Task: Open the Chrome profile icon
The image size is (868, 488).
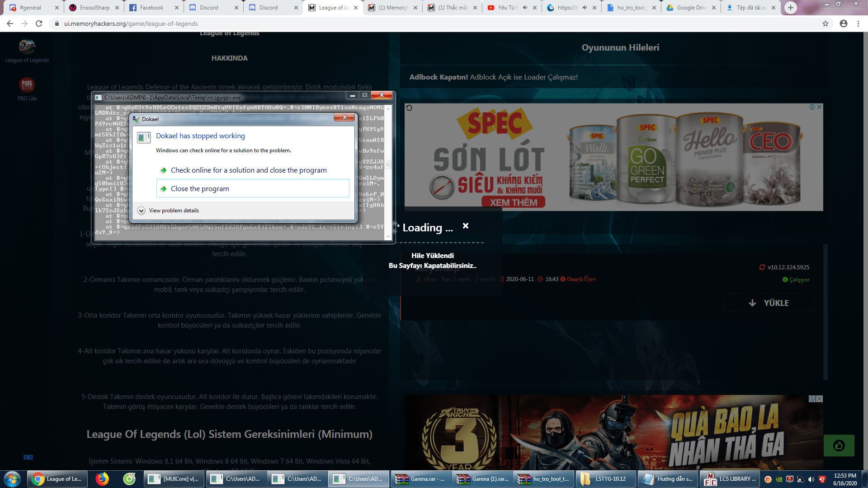Action: [x=844, y=23]
